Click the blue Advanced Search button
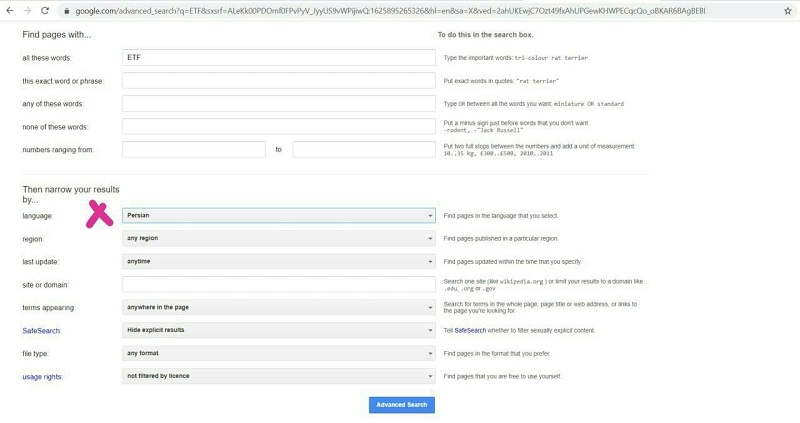Viewport: 800px width, 423px height. 402,405
